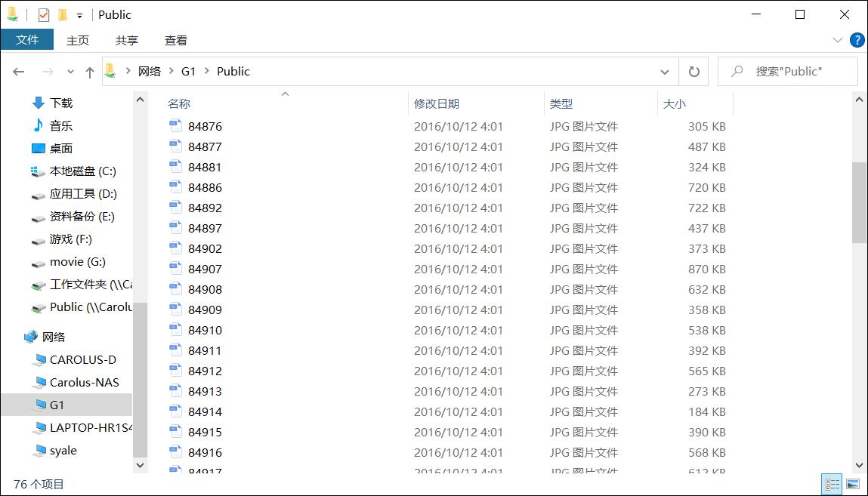Image resolution: width=868 pixels, height=496 pixels.
Task: Click the New Folder quick access icon
Action: (x=63, y=15)
